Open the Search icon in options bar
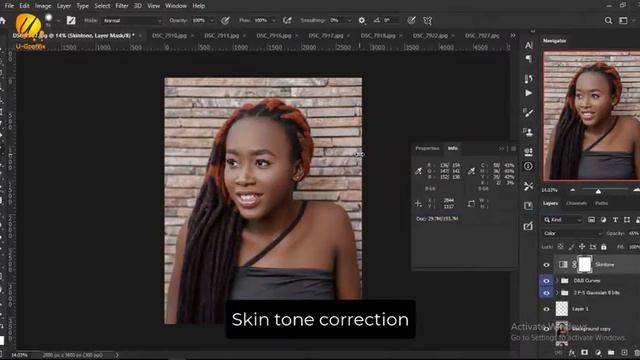640x360 pixels. click(608, 20)
